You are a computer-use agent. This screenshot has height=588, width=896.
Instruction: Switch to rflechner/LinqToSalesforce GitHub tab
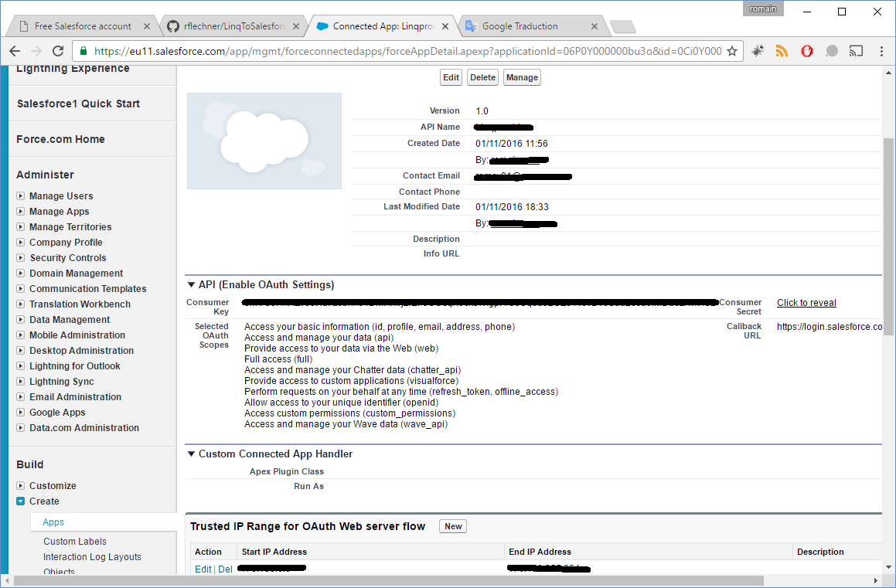233,26
